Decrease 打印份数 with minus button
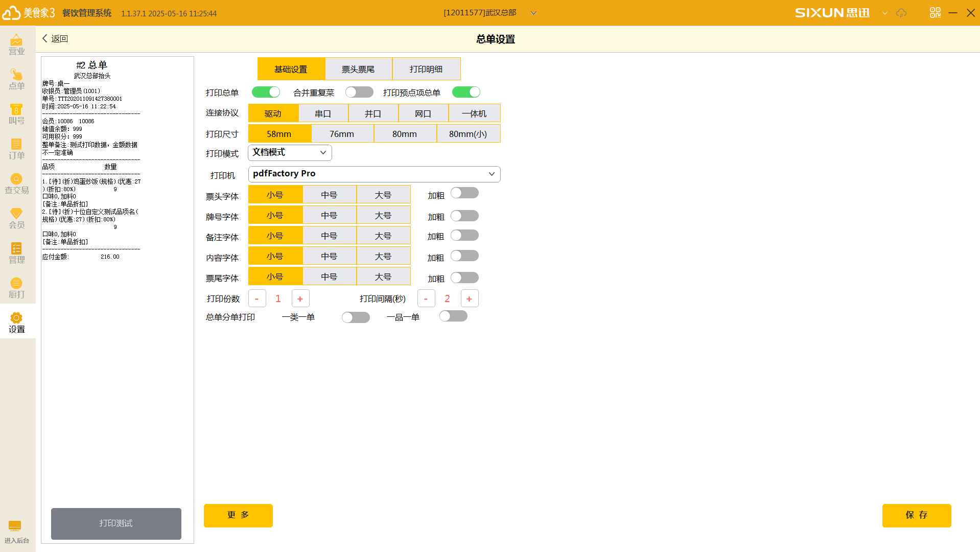 [257, 298]
